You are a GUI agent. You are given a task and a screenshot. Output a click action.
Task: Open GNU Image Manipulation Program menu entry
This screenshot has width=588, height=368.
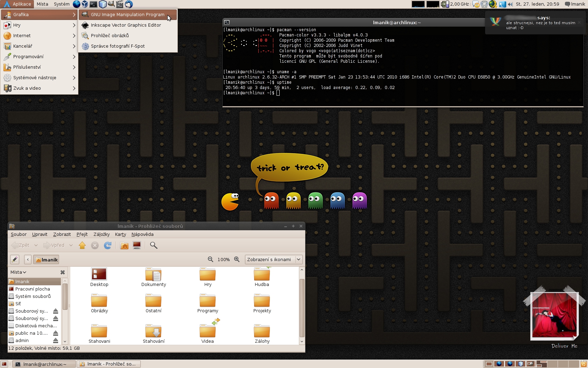128,15
